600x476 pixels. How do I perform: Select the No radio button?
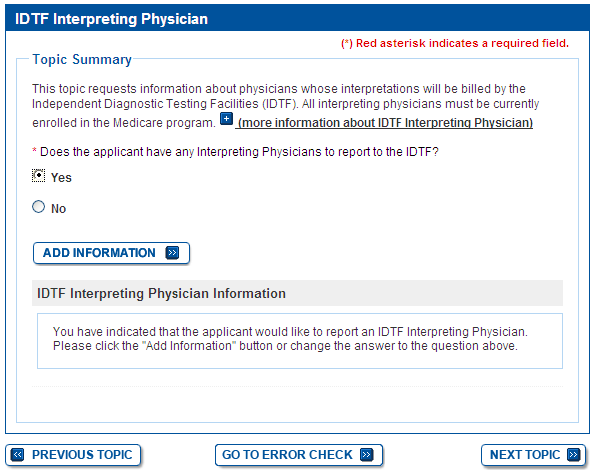(x=39, y=207)
